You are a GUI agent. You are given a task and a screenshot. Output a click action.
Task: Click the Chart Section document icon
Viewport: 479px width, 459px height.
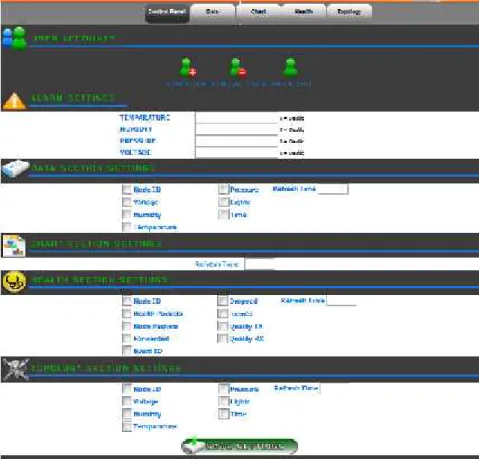click(14, 246)
